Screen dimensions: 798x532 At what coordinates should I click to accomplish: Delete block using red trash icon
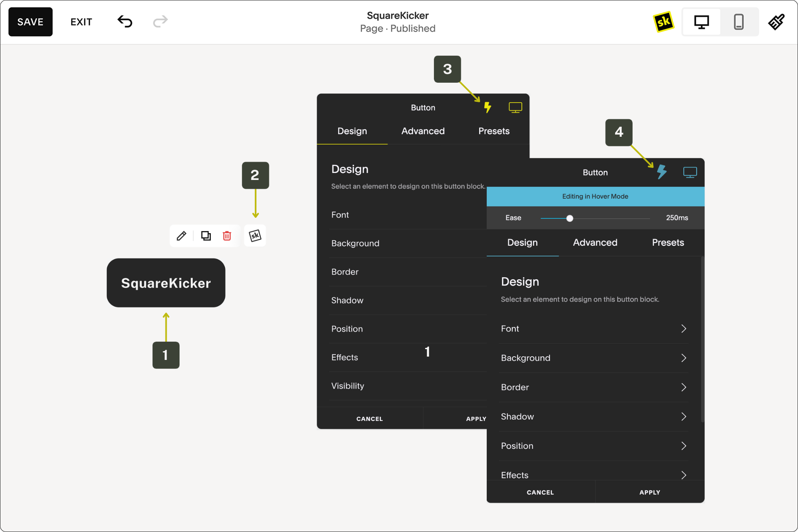click(x=227, y=236)
